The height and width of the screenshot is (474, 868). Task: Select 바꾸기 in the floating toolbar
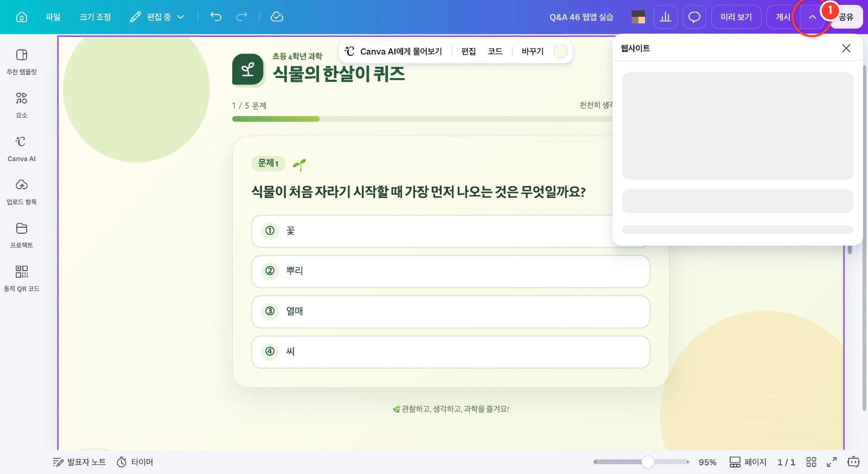532,51
